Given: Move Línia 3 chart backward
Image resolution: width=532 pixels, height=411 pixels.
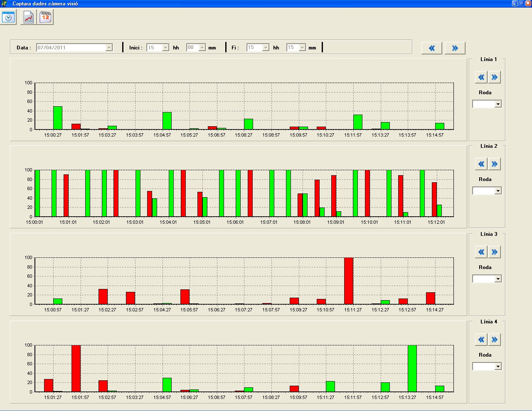Looking at the screenshot, I should tap(481, 252).
